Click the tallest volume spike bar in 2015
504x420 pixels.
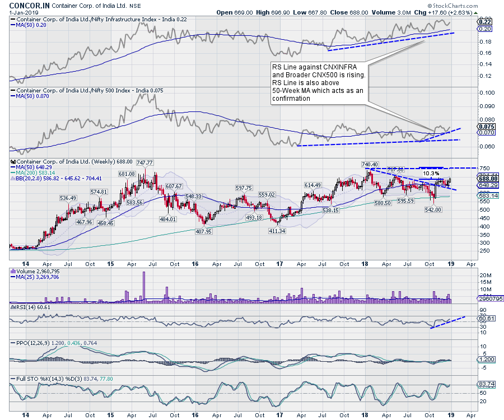click(x=144, y=287)
